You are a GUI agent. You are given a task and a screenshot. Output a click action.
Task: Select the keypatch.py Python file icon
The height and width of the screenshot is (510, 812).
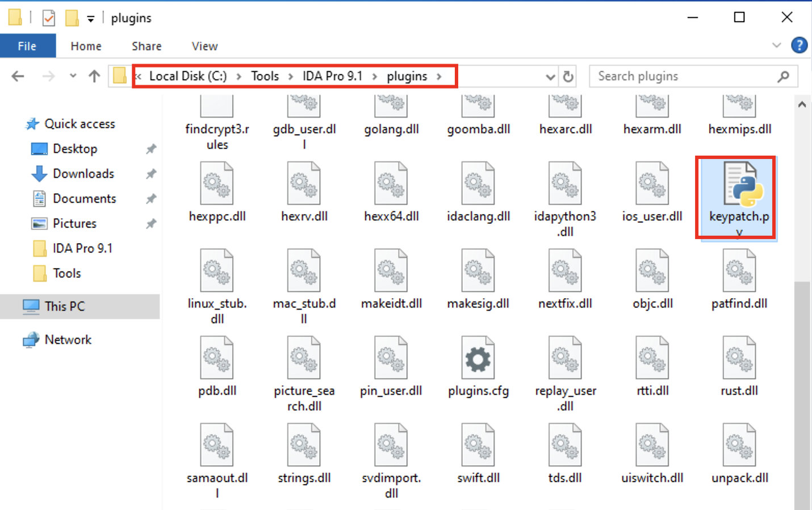click(x=743, y=183)
